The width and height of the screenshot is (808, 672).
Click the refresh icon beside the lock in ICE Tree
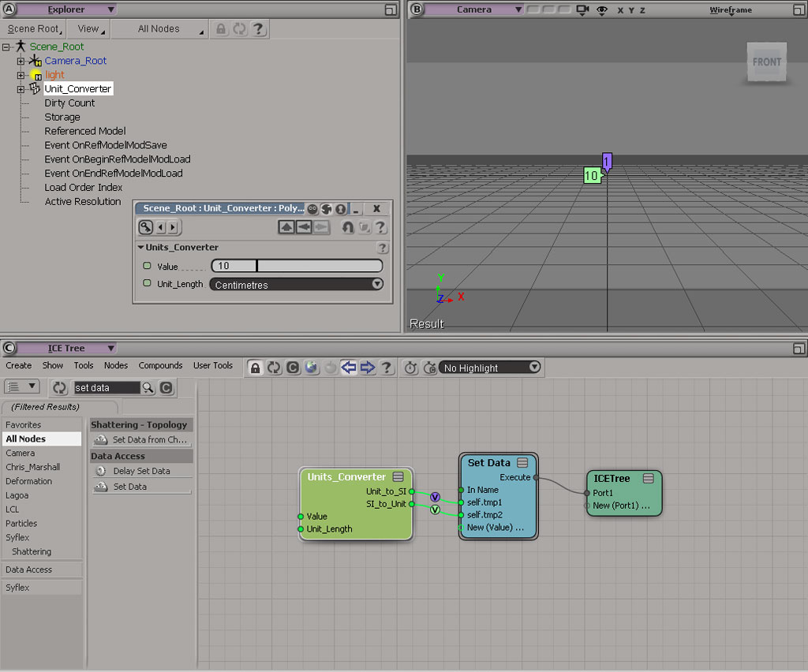[274, 368]
